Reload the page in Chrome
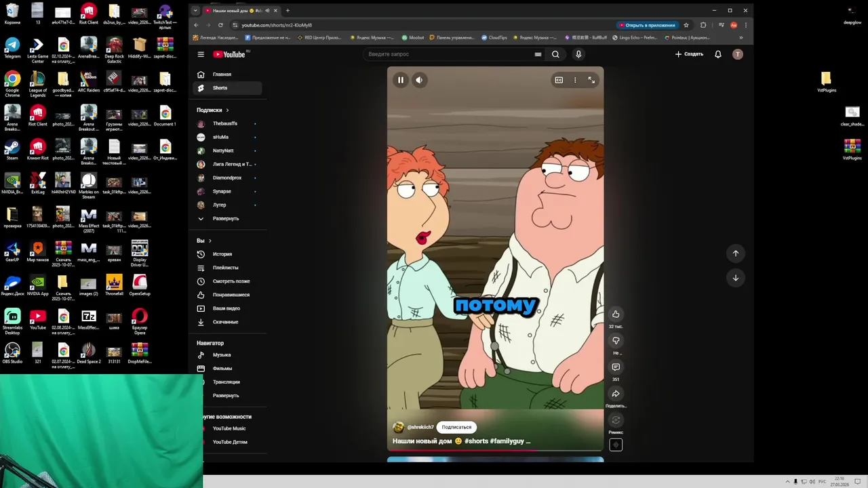Screen dimensions: 868x488 [220, 25]
